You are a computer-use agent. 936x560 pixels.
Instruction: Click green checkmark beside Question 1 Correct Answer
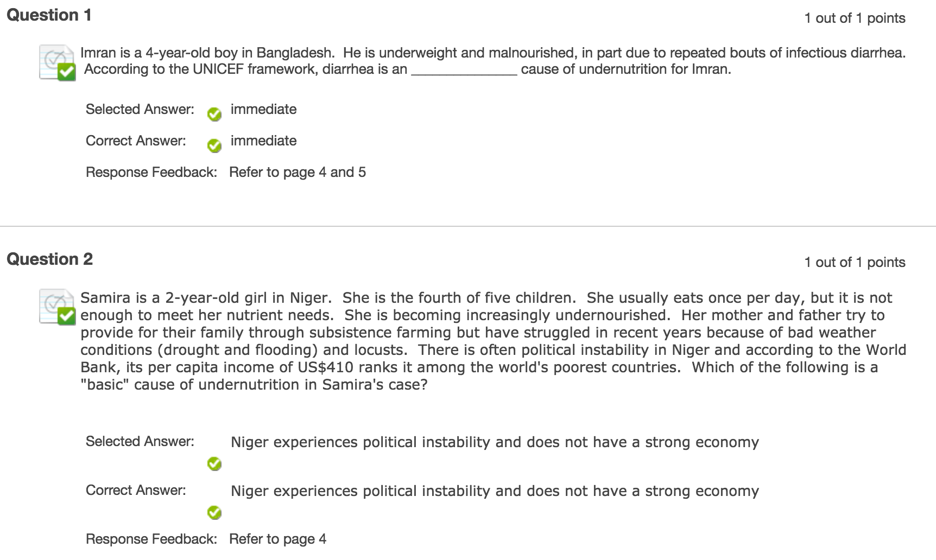click(214, 145)
